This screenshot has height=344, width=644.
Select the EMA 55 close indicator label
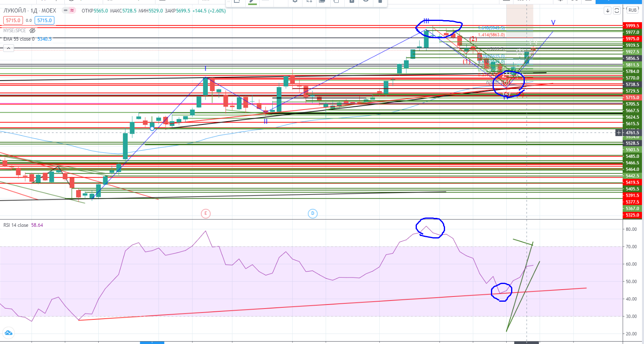point(19,39)
